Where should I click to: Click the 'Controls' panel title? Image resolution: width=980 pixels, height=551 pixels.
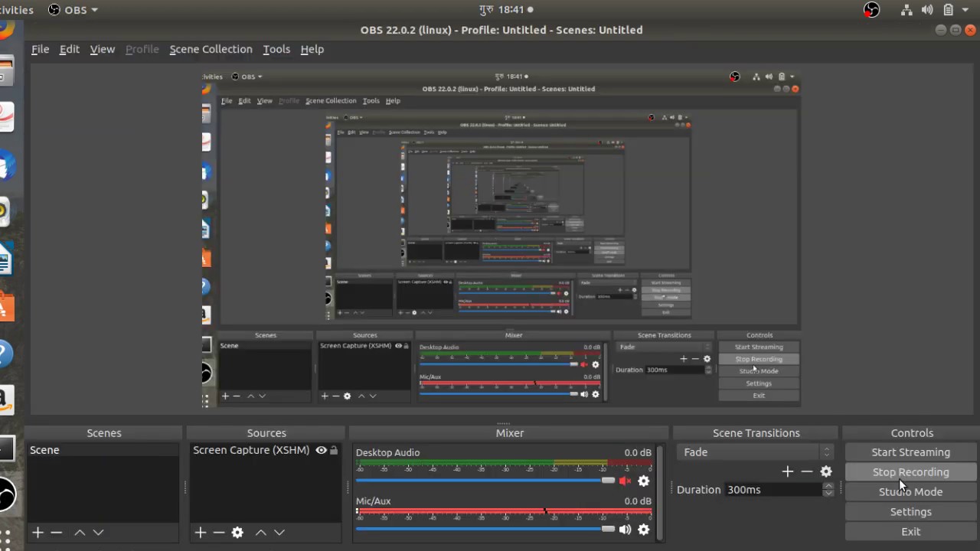912,433
